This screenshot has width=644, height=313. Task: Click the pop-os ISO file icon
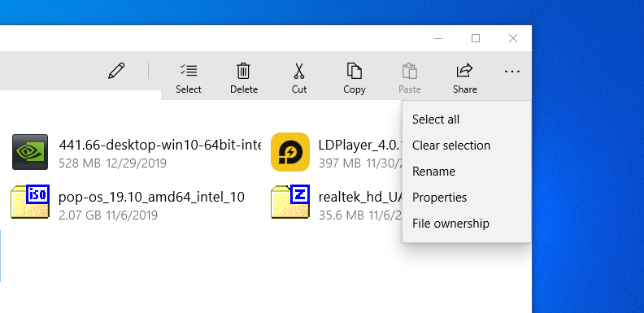(x=30, y=202)
